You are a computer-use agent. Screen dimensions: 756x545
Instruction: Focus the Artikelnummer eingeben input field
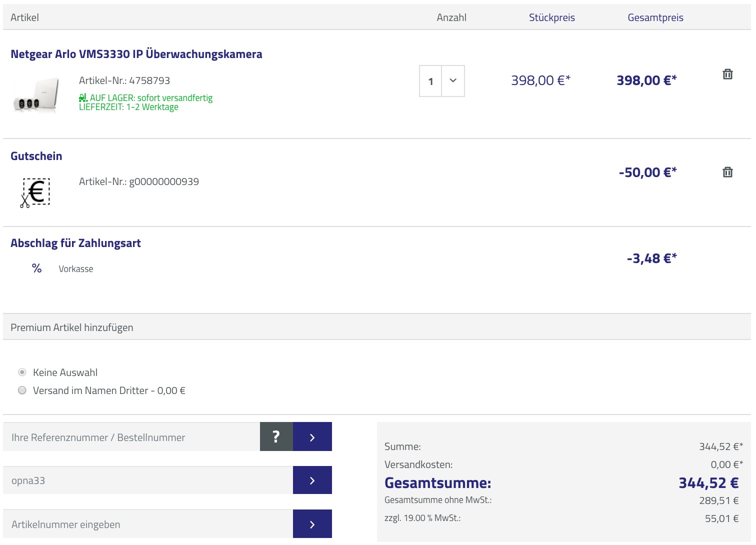[x=148, y=524]
